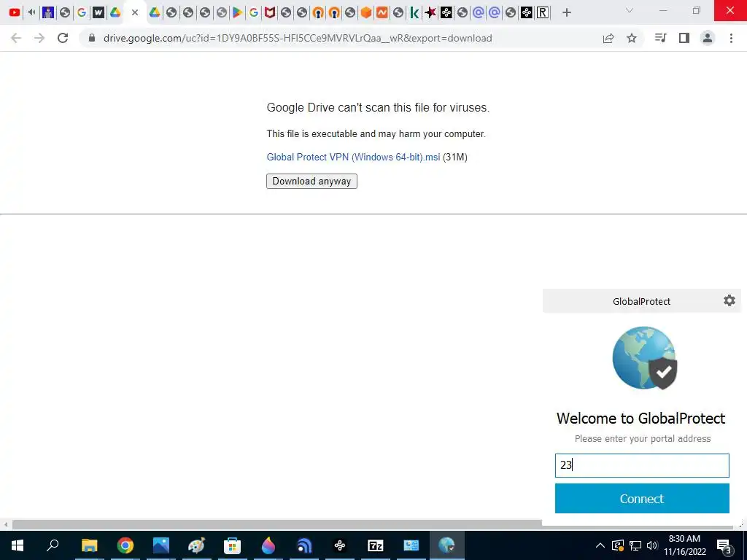Open the GlobalProtect settings gear

coord(729,300)
